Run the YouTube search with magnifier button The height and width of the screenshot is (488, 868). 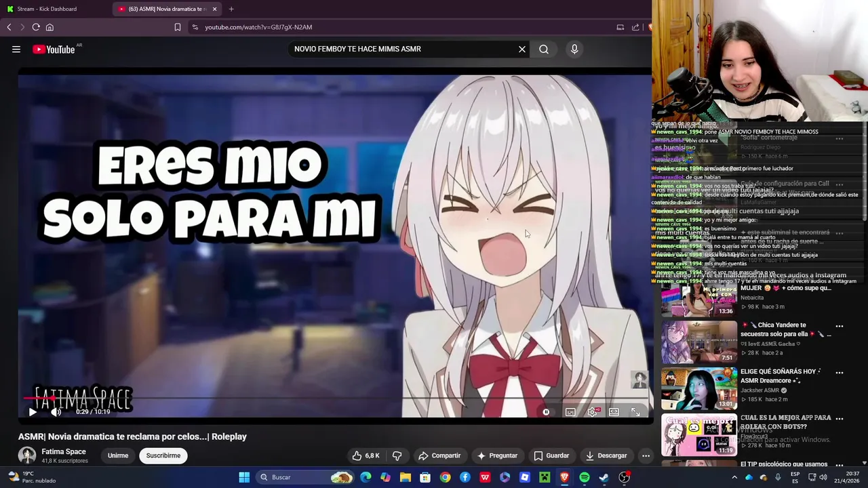[544, 49]
